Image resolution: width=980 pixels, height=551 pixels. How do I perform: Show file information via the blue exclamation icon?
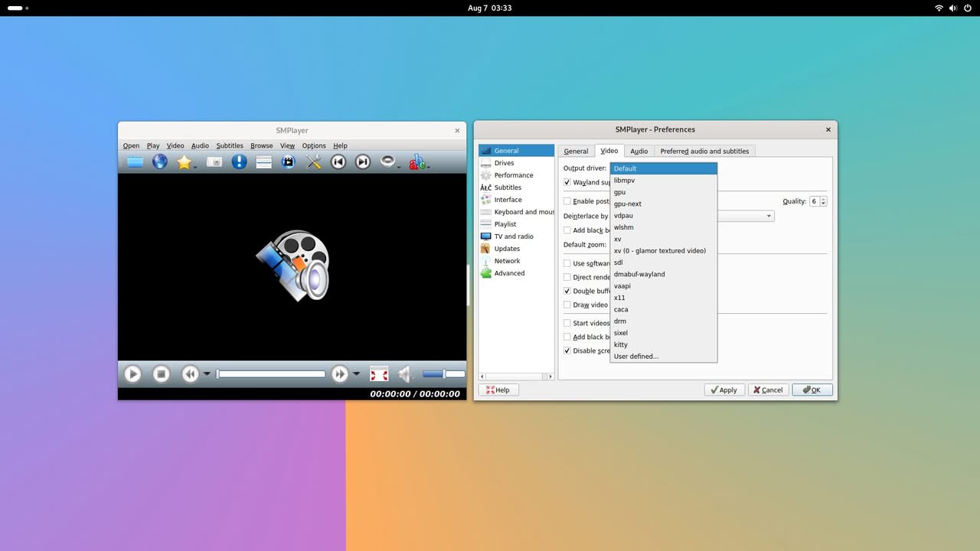tap(239, 161)
